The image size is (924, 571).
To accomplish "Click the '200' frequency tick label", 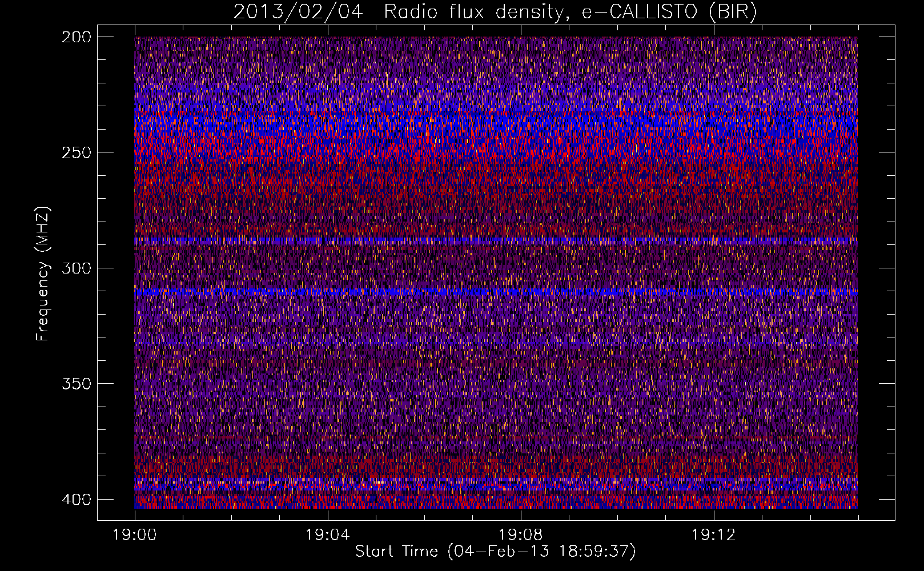I will (76, 37).
